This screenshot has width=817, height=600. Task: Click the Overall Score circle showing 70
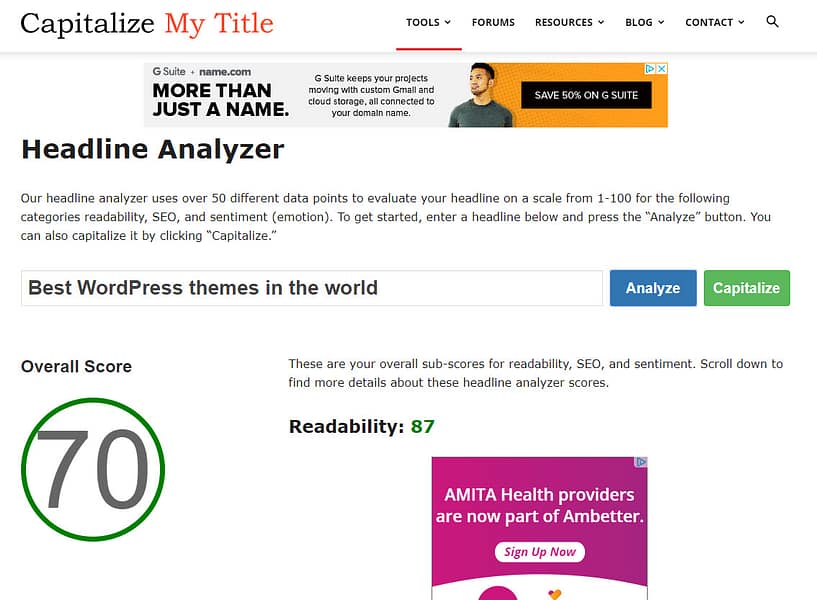(x=93, y=468)
